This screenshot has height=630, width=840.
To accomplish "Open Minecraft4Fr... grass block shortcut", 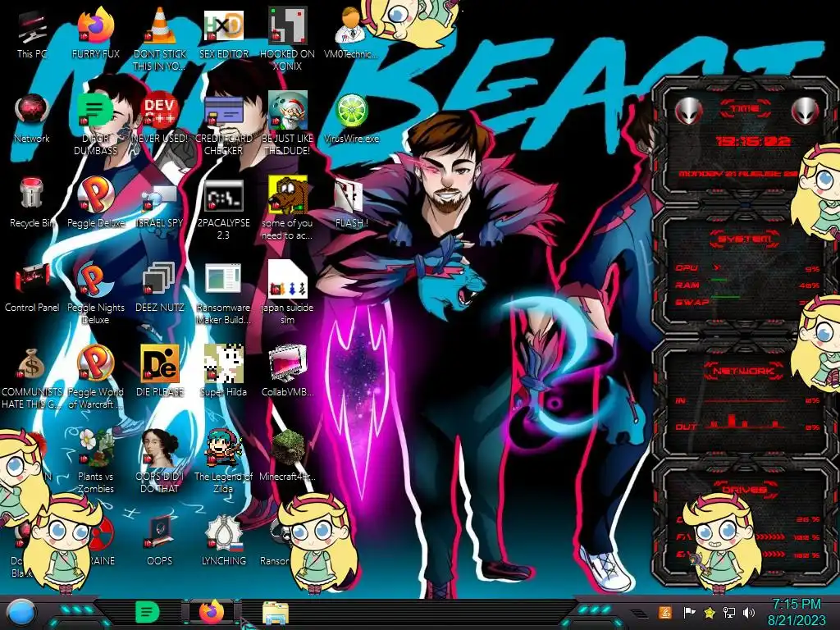I will click(287, 456).
